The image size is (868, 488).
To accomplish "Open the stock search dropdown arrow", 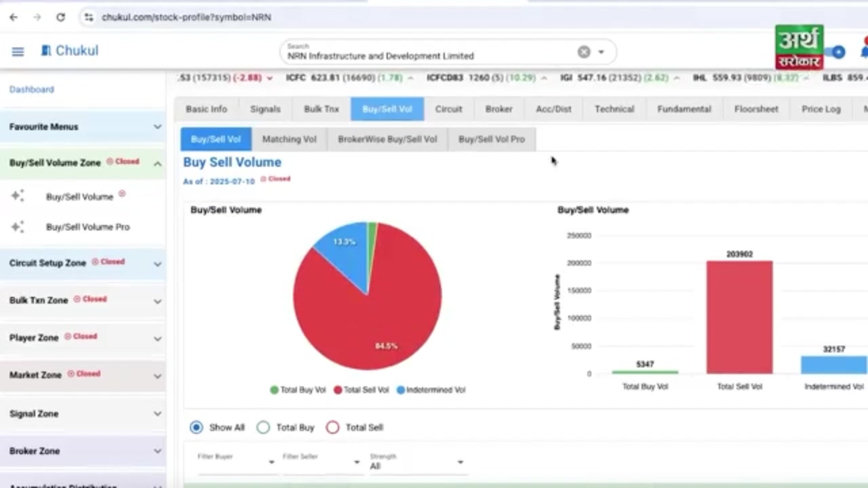I will click(601, 52).
